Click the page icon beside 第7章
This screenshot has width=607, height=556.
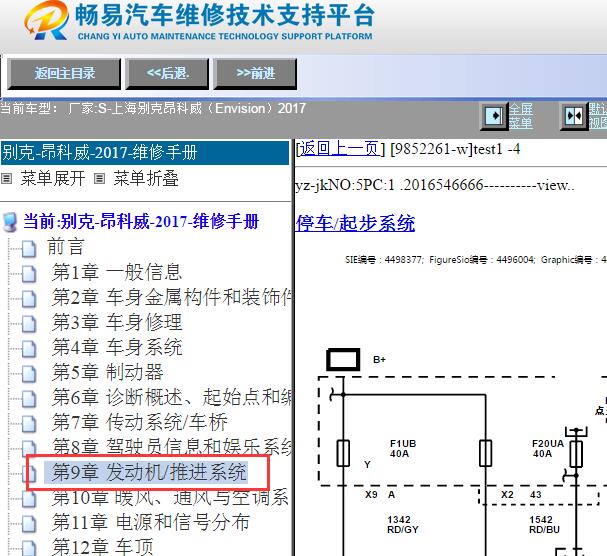coord(29,424)
